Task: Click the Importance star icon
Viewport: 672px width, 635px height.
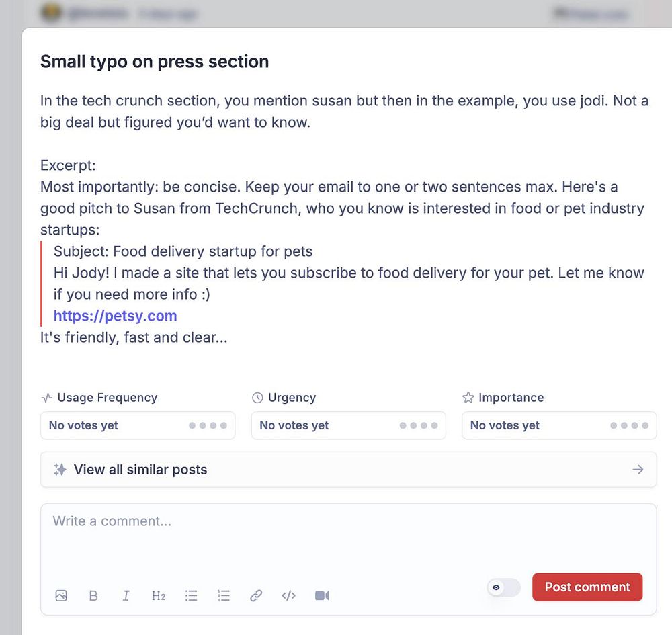Action: point(468,398)
